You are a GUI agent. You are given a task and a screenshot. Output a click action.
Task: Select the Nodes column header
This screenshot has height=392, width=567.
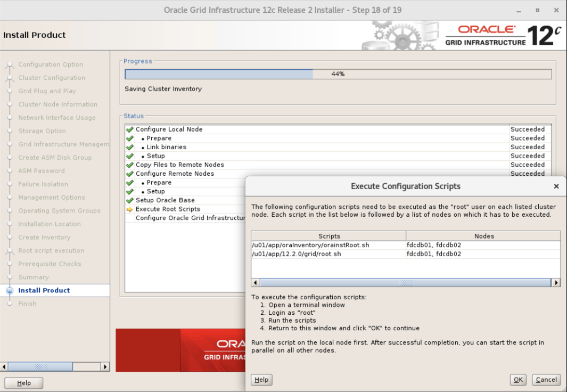point(483,236)
